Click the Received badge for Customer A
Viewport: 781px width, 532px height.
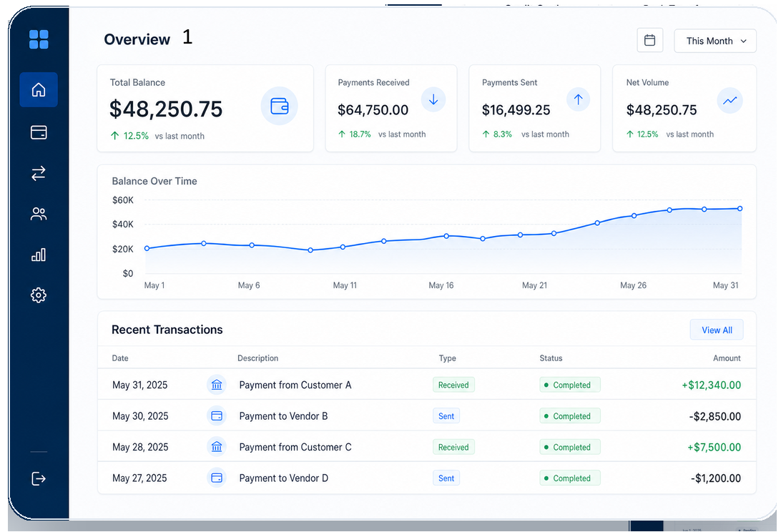pos(453,385)
